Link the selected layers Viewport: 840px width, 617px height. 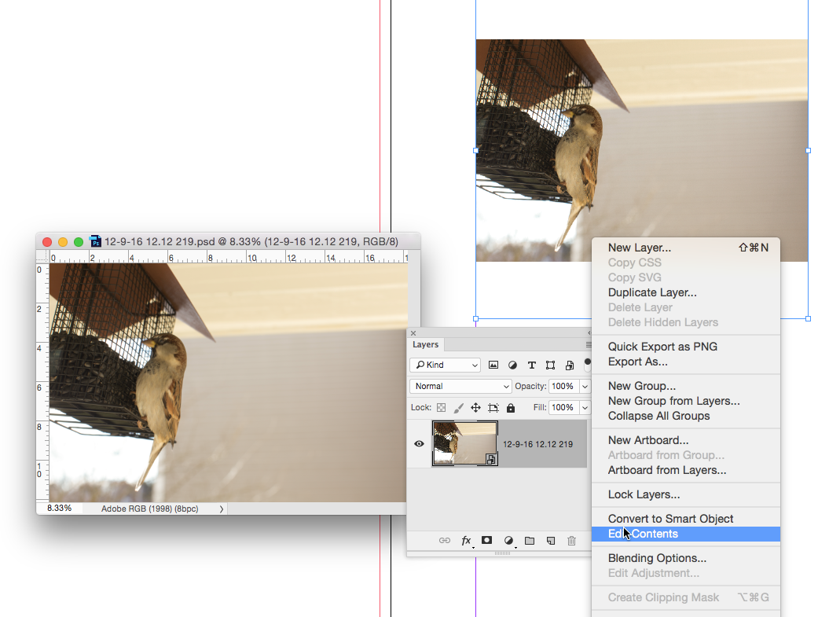[x=444, y=541]
